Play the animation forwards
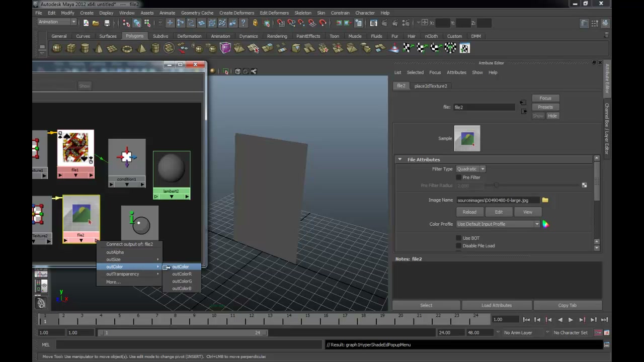This screenshot has height=362, width=644. tap(571, 320)
